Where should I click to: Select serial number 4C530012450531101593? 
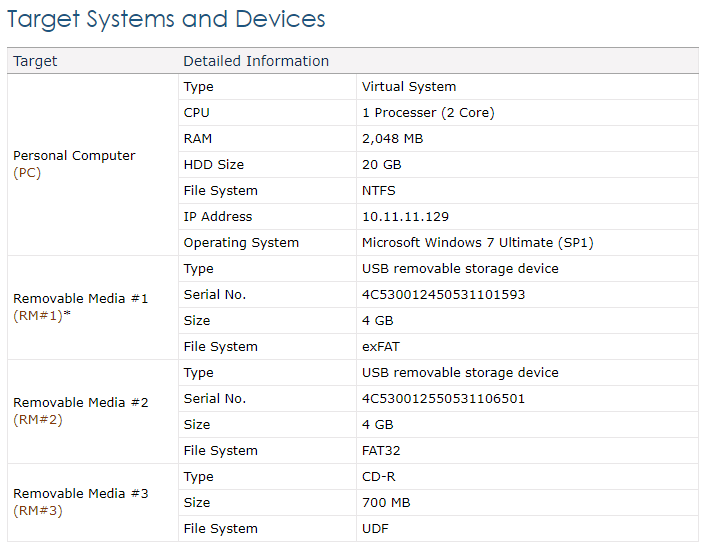(444, 294)
